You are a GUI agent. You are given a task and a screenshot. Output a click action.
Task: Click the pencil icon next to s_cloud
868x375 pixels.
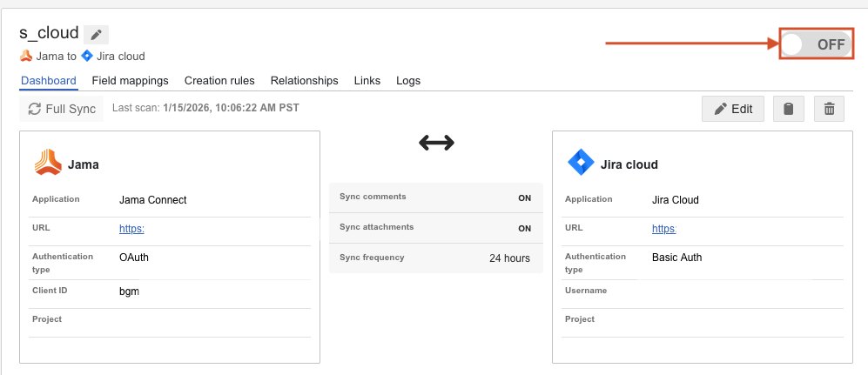tap(97, 35)
